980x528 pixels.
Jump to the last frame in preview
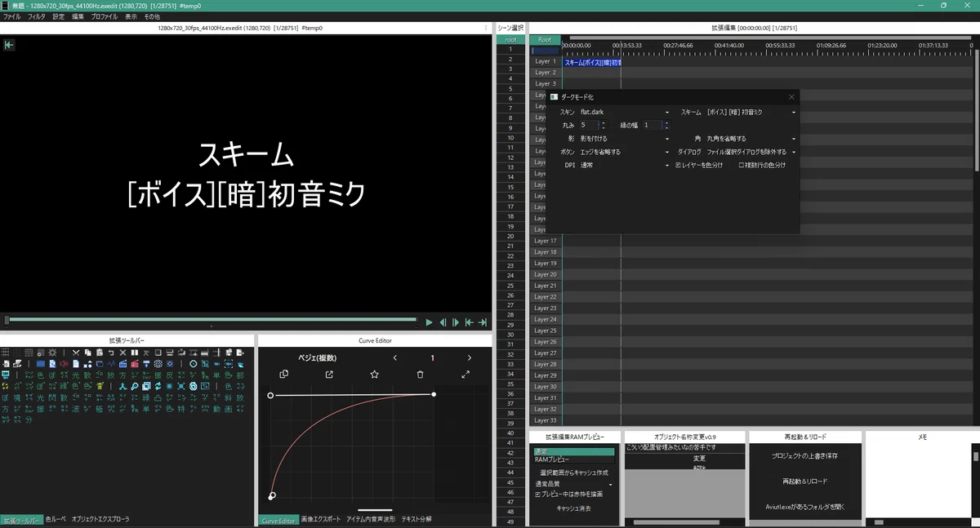tap(483, 322)
